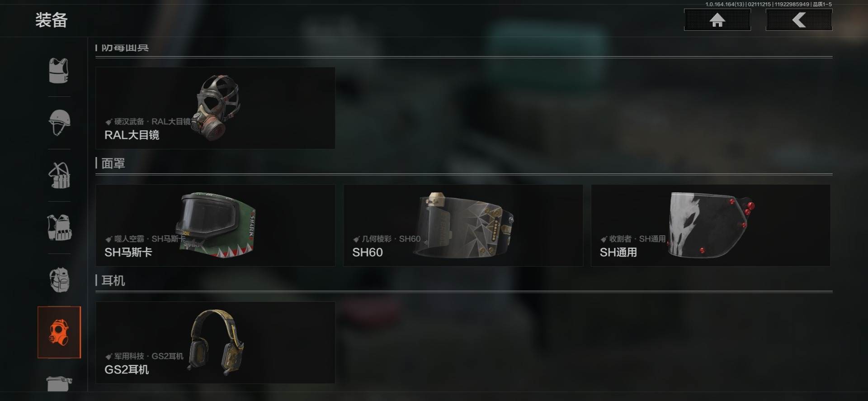Pick the SH60 geometric face shield
This screenshot has height=401, width=868.
(463, 225)
